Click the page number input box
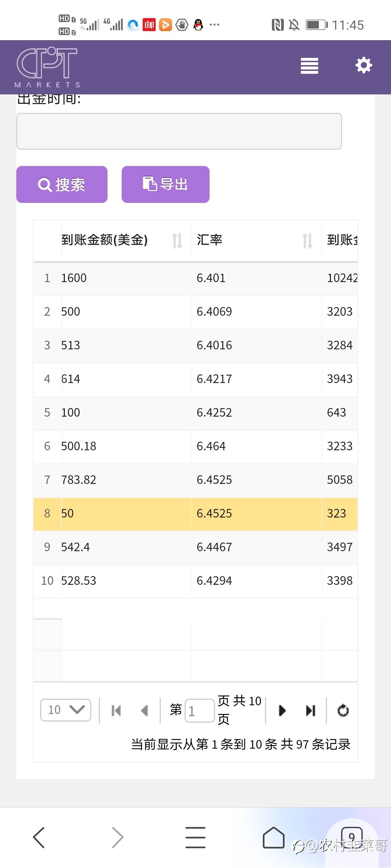 click(x=199, y=711)
